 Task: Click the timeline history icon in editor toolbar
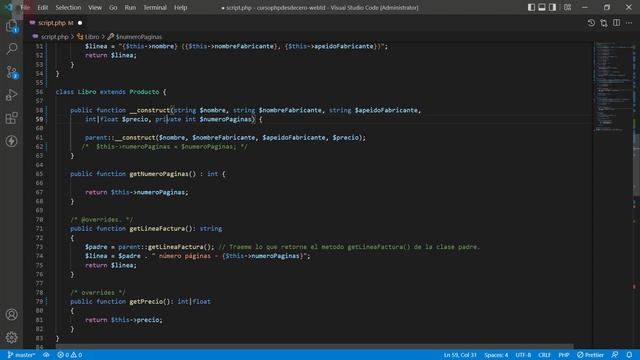tap(591, 23)
